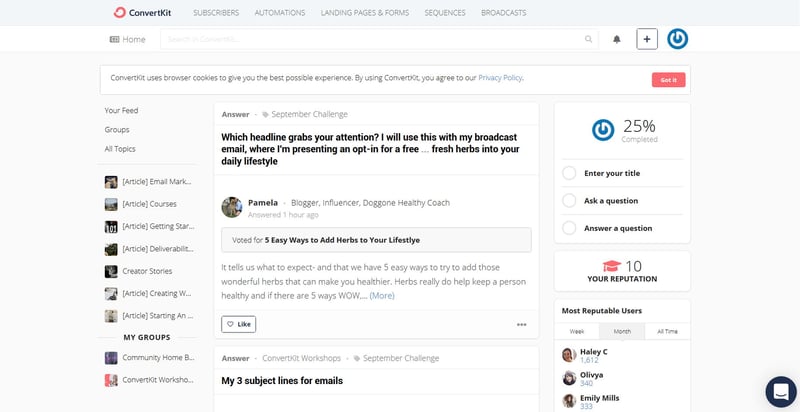
Task: Click 'Answer a question' text
Action: pyautogui.click(x=618, y=228)
